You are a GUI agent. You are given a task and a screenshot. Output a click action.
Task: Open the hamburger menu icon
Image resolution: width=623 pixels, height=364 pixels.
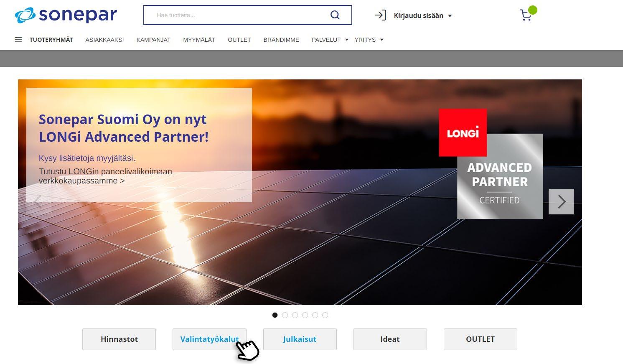click(x=18, y=40)
